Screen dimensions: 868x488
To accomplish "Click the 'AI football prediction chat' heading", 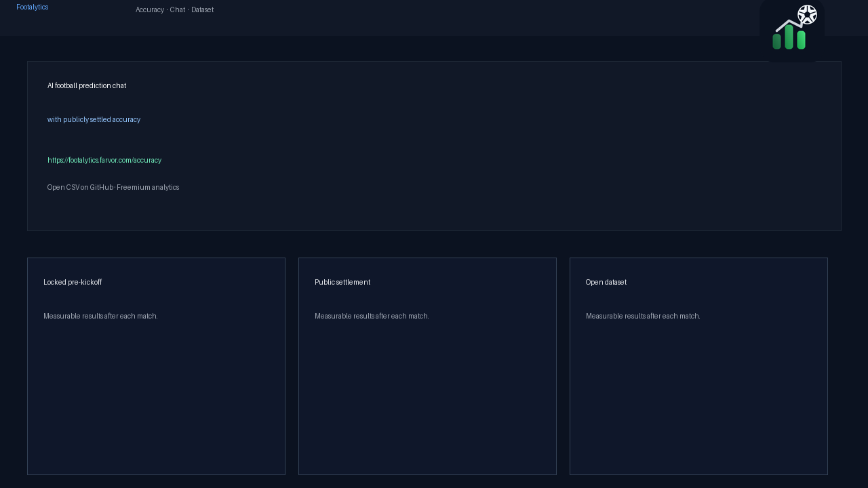I will coord(87,85).
